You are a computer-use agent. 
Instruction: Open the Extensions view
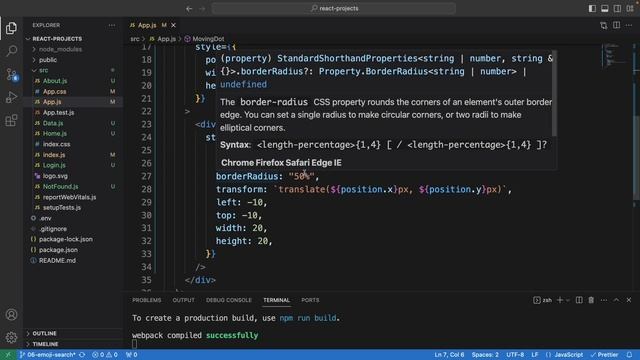click(x=11, y=120)
